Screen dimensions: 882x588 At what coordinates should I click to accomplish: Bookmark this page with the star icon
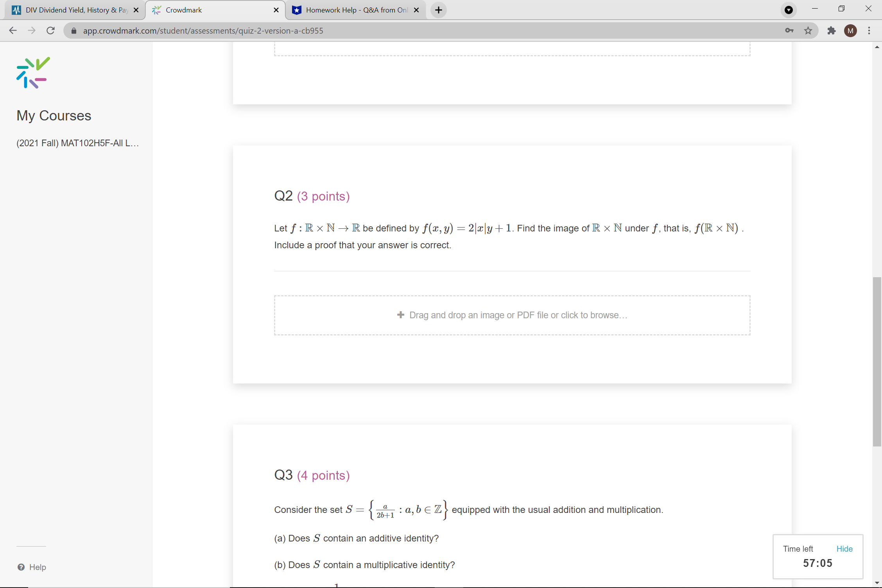pos(808,30)
